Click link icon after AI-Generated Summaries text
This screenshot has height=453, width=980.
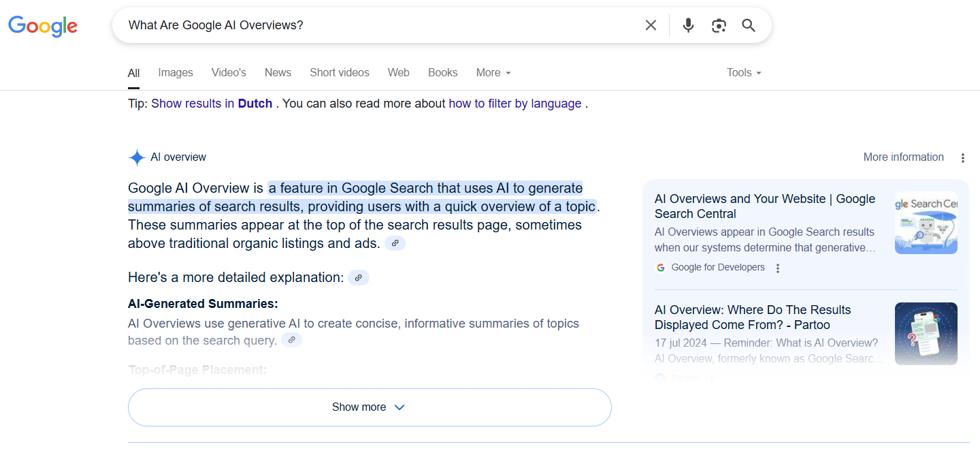291,340
